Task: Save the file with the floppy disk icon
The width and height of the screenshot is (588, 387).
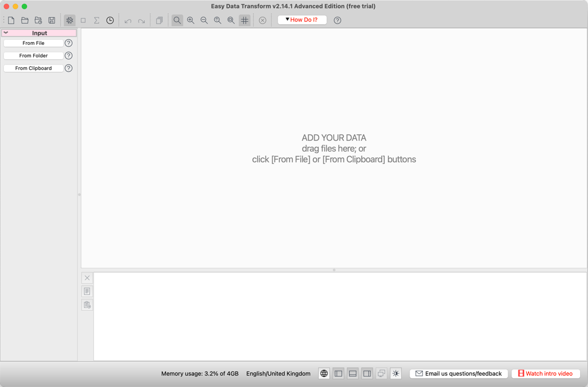Action: click(x=52, y=20)
